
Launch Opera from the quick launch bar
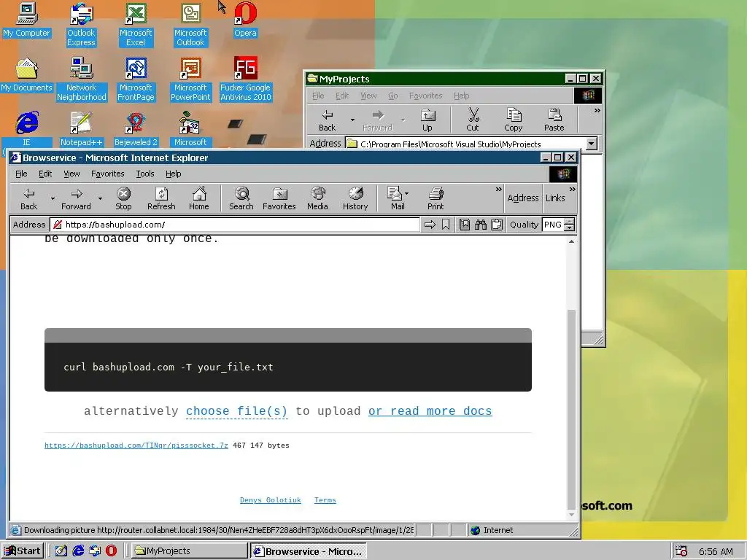coord(111,551)
